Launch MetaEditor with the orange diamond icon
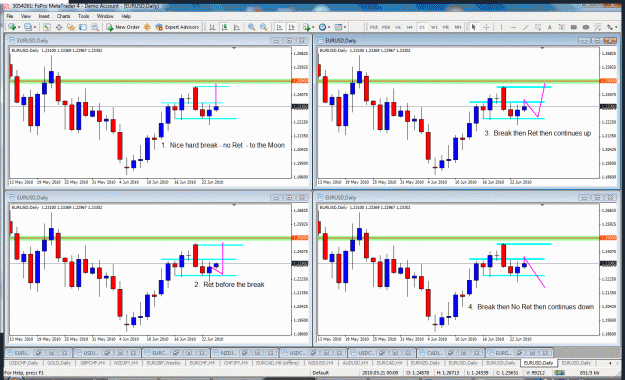The height and width of the screenshot is (380, 625). tap(147, 27)
